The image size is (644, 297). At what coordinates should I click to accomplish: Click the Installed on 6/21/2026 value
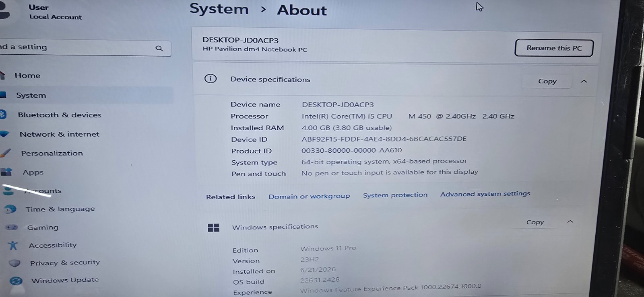318,269
